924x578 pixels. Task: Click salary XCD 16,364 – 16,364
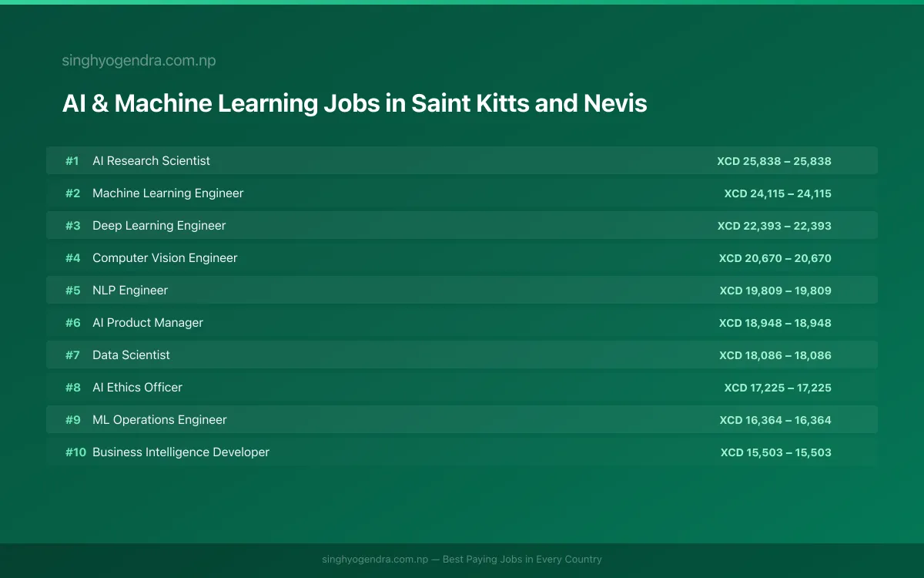point(775,420)
